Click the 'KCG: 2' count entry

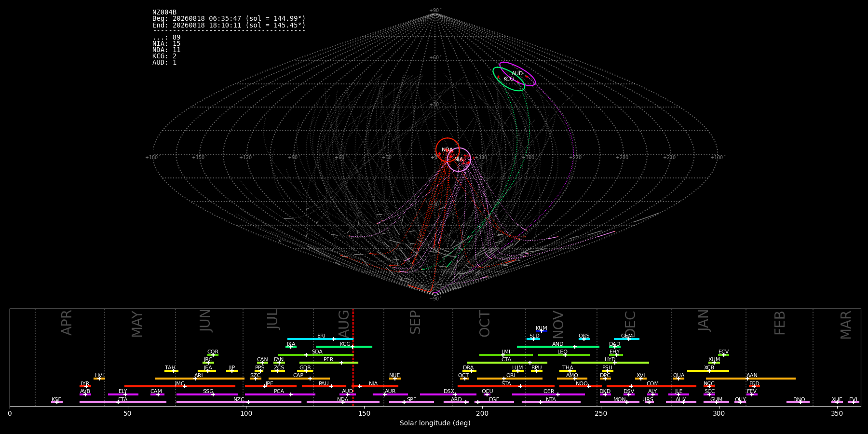164,56
